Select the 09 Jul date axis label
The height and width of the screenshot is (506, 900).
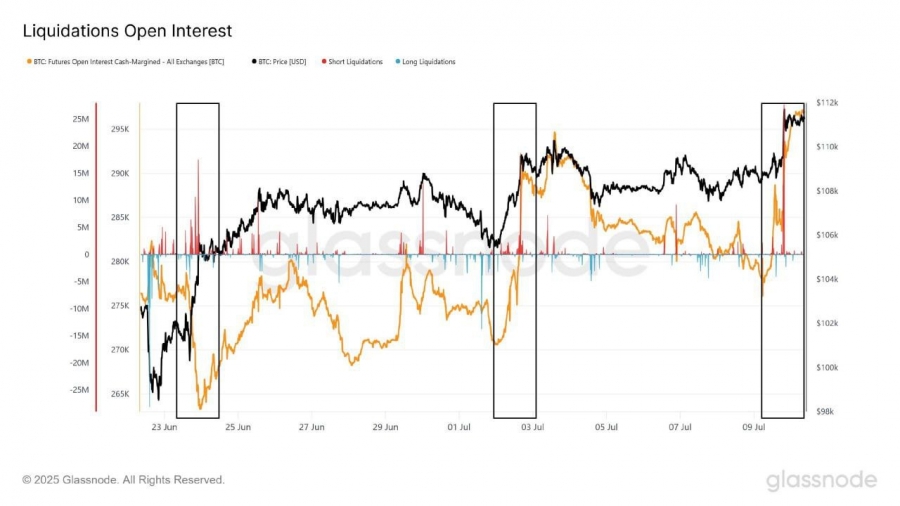tap(754, 427)
